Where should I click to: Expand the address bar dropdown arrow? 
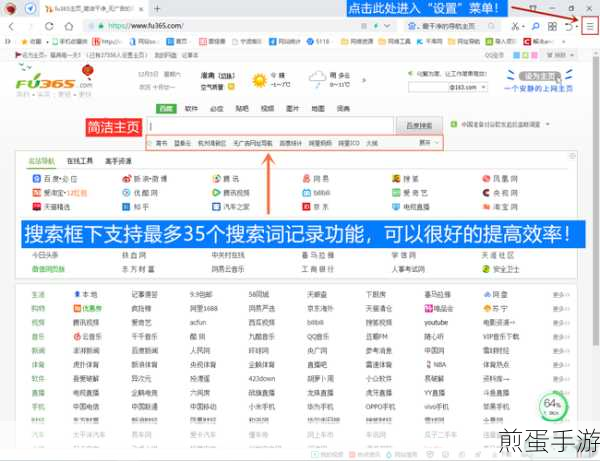[x=388, y=26]
